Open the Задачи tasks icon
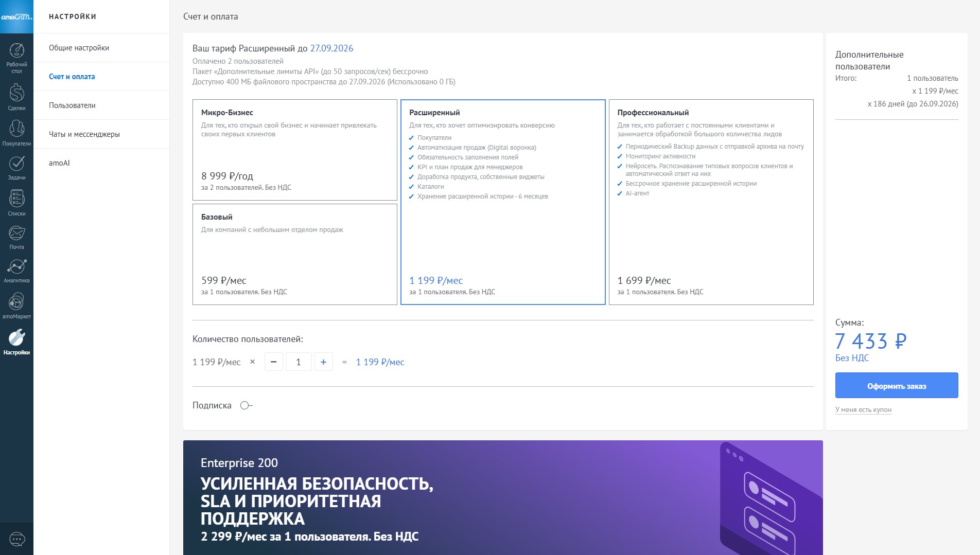 pyautogui.click(x=16, y=168)
